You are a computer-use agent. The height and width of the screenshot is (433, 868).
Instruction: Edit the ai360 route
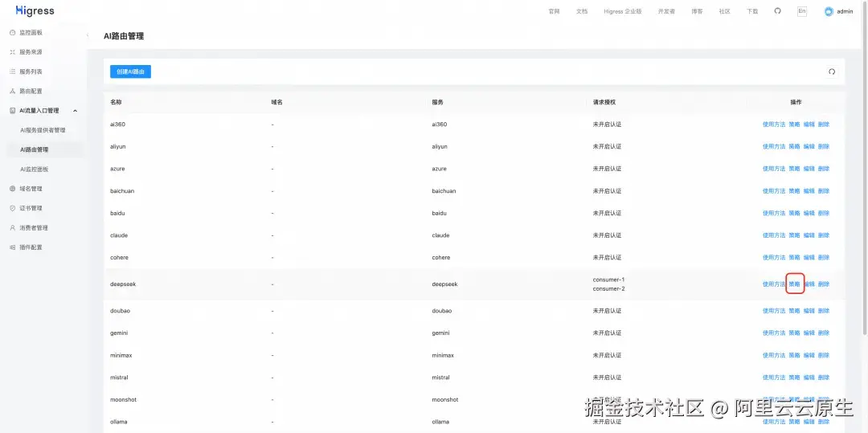pyautogui.click(x=809, y=125)
